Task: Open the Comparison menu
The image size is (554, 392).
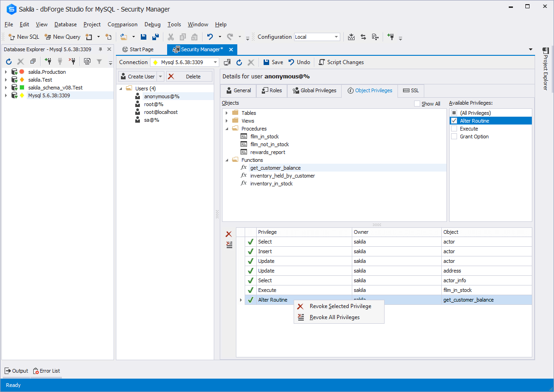Action: pyautogui.click(x=122, y=24)
